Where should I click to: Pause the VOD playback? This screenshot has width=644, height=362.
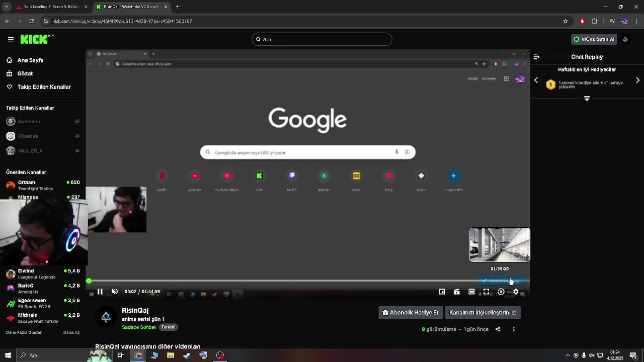[x=100, y=292]
